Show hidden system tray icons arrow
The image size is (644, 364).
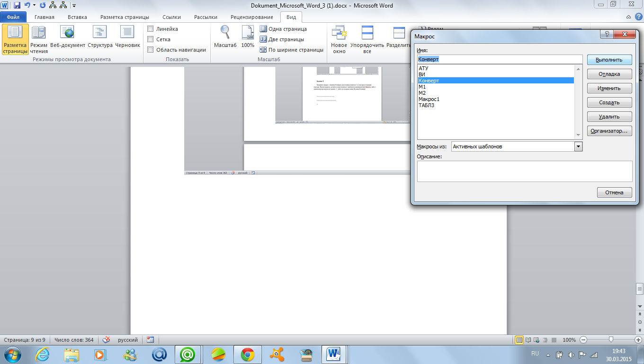tap(548, 355)
